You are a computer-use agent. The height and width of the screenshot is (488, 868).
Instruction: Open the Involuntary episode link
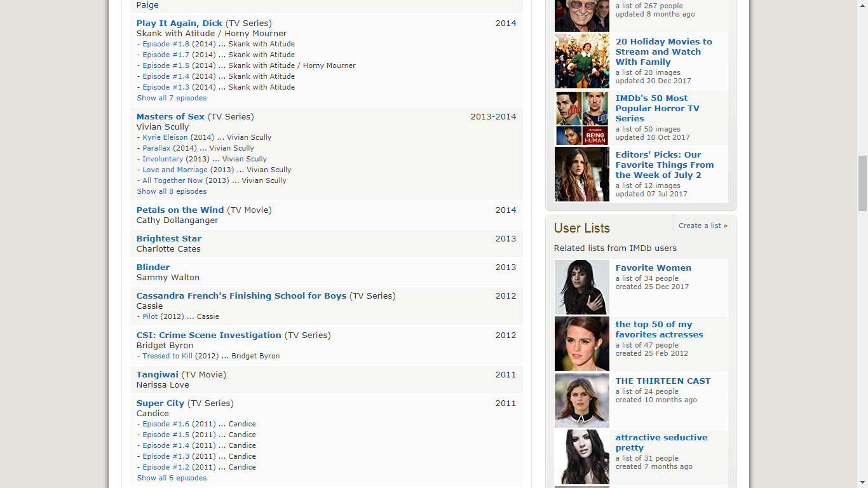[163, 159]
